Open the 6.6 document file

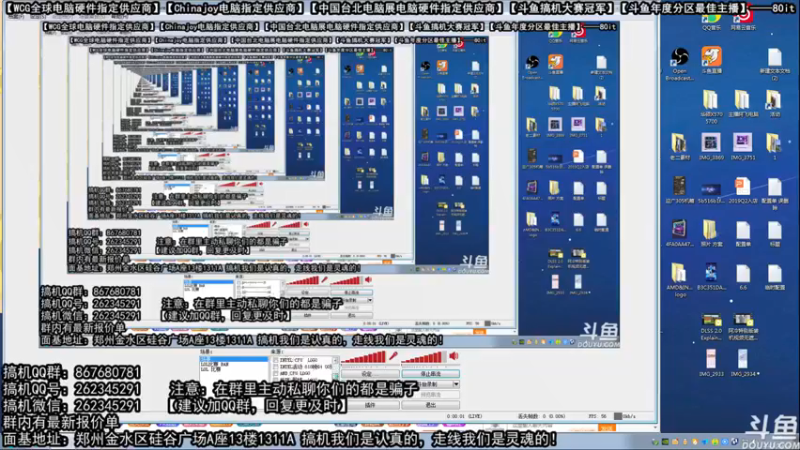tap(743, 277)
